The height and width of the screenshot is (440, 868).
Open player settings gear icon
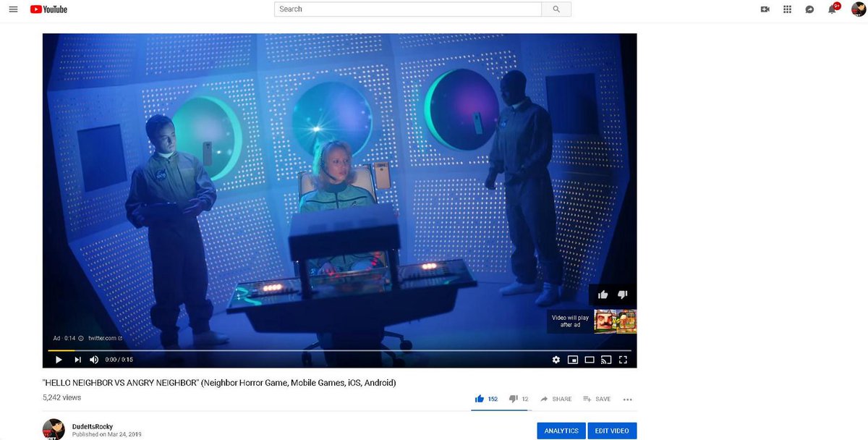tap(556, 360)
